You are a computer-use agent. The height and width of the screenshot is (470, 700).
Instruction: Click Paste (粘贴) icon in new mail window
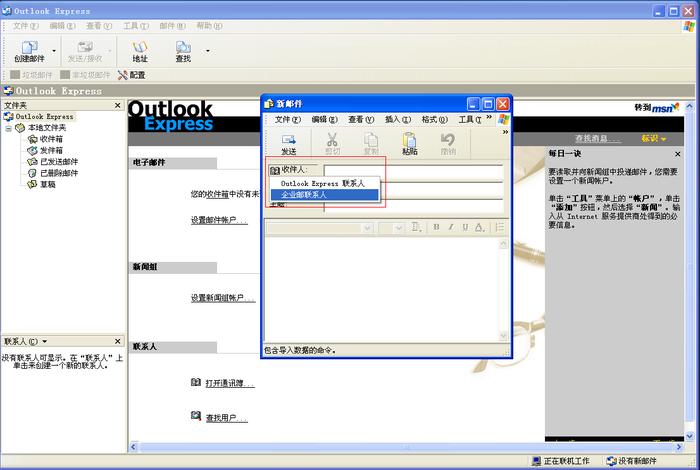[x=409, y=144]
